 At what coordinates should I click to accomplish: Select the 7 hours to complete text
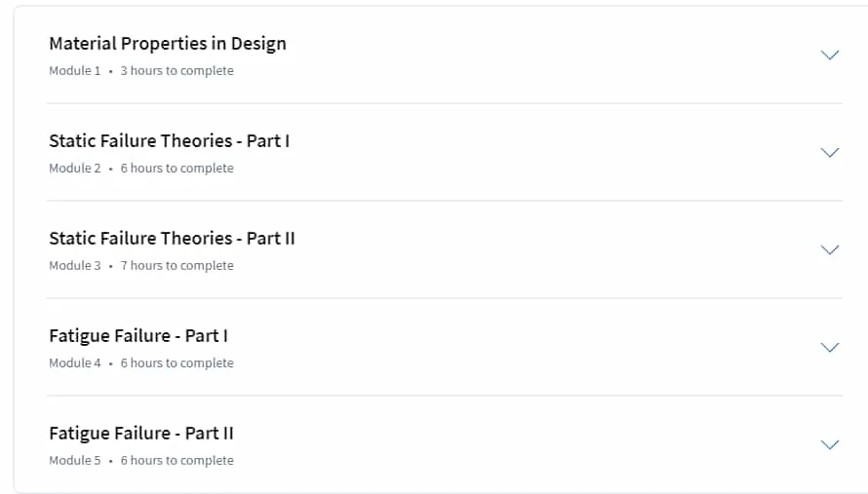pyautogui.click(x=178, y=266)
